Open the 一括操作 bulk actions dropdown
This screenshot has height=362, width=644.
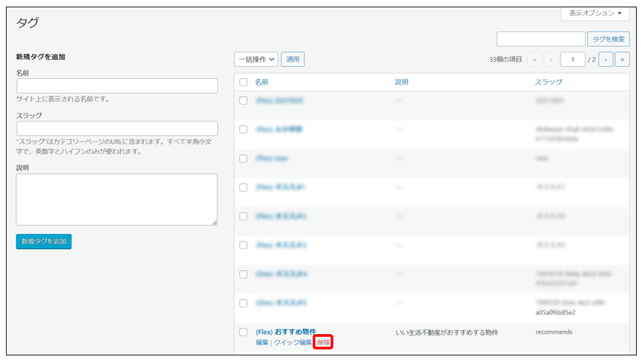[x=256, y=60]
